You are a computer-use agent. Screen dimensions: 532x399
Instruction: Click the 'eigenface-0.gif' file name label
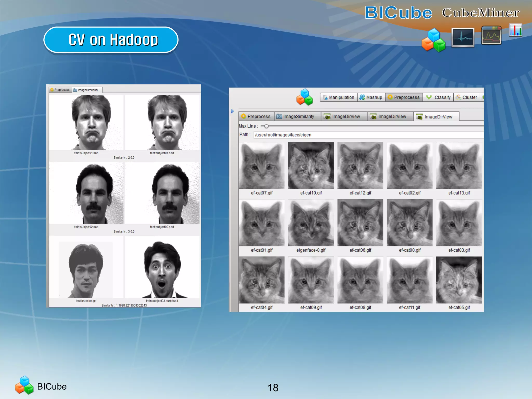click(x=311, y=250)
